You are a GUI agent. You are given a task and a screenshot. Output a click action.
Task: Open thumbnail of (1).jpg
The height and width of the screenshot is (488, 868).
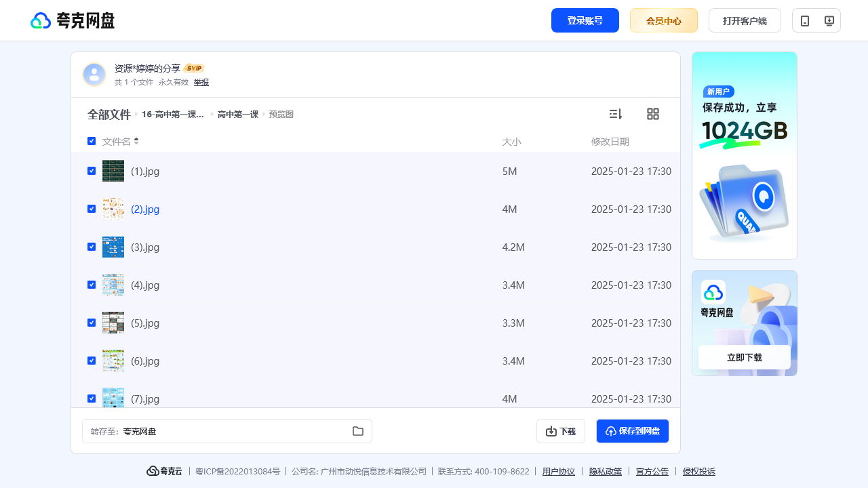[x=113, y=171]
